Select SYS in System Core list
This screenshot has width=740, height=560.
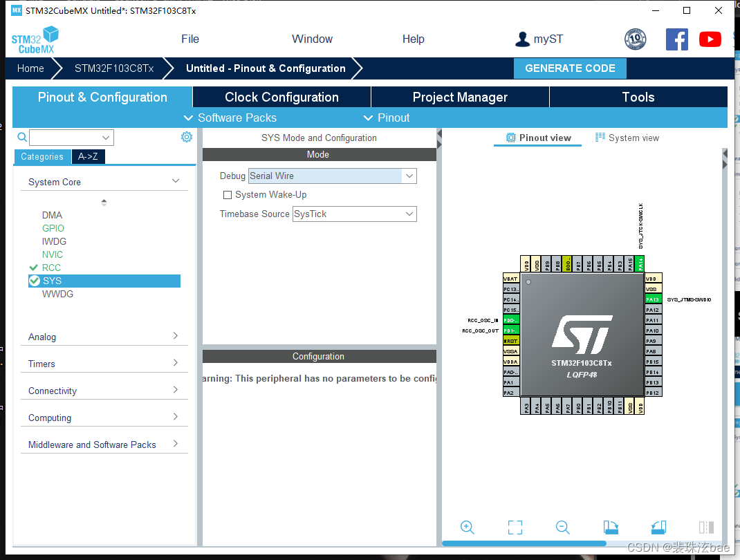(x=104, y=281)
